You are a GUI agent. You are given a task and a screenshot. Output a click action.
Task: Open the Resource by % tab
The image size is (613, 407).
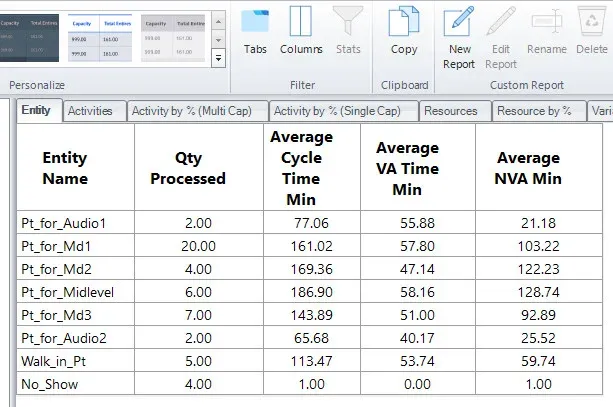coord(539,111)
